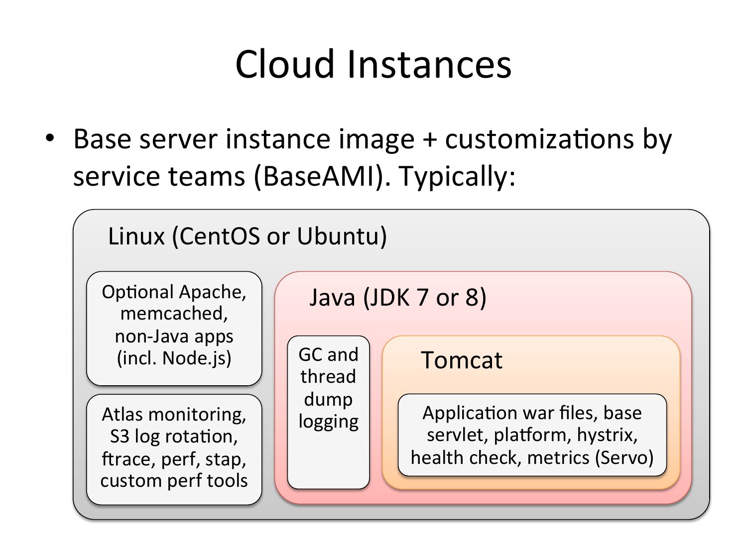Click 'Application war files, base' text line
The width and height of the screenshot is (747, 560).
click(x=532, y=413)
